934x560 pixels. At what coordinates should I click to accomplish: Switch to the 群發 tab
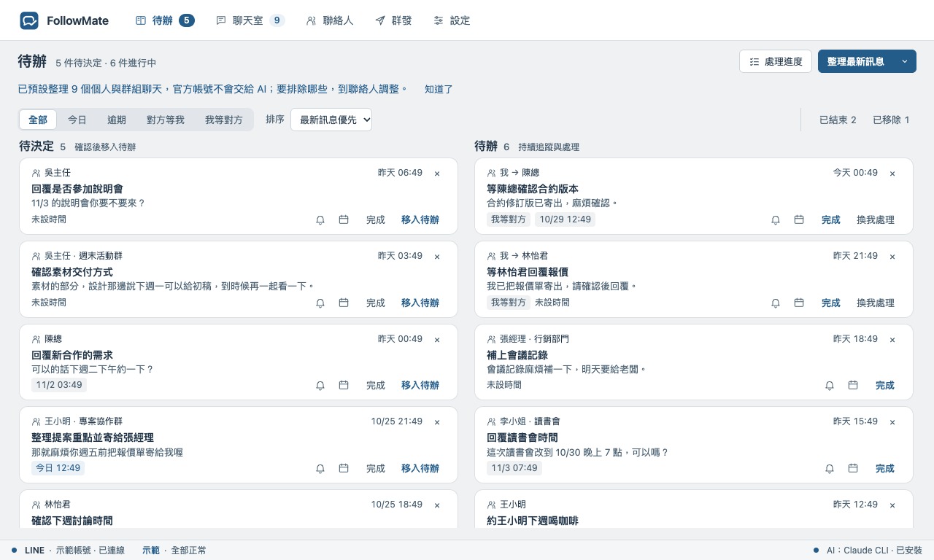coord(393,20)
